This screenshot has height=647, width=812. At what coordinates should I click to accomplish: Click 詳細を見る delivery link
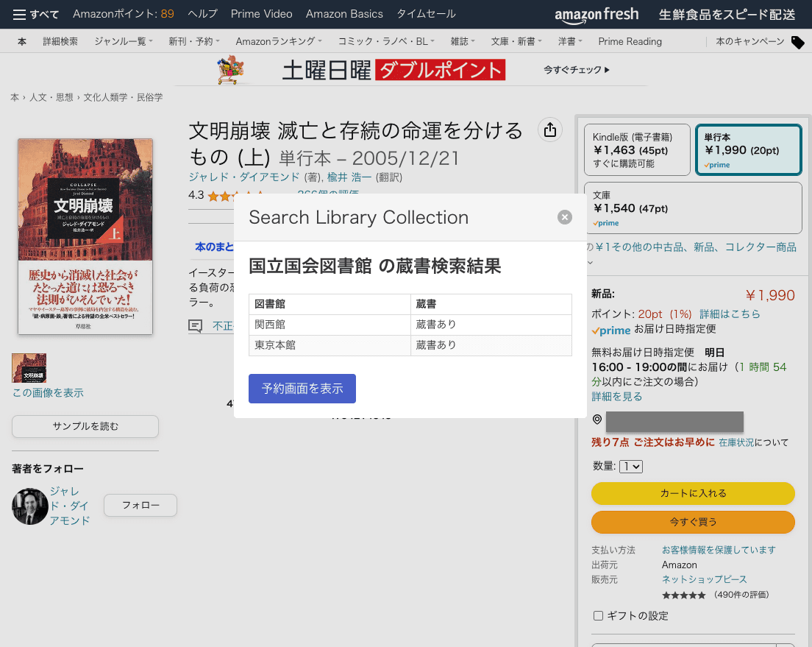(617, 397)
